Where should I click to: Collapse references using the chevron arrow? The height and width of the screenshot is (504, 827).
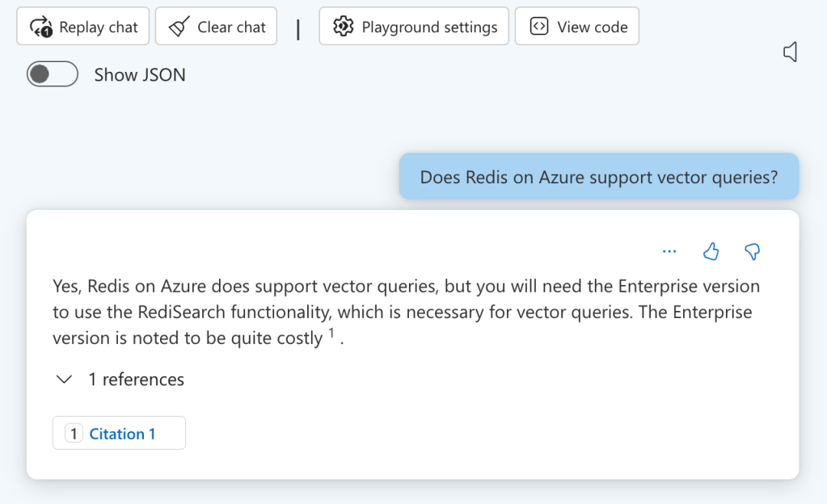[x=65, y=380]
